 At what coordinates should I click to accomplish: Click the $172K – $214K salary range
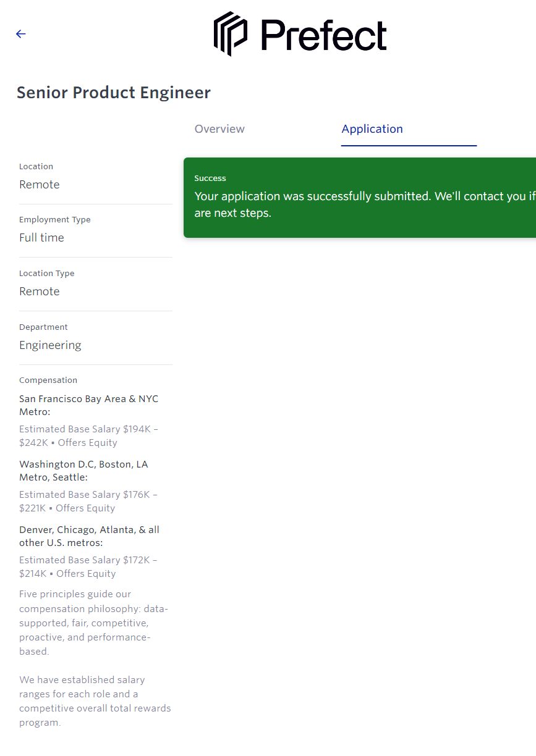88,567
